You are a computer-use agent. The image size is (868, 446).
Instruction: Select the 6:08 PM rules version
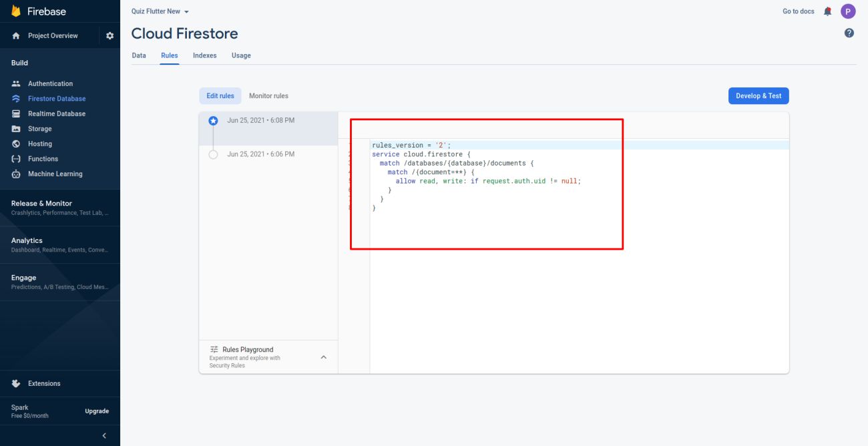tap(260, 121)
